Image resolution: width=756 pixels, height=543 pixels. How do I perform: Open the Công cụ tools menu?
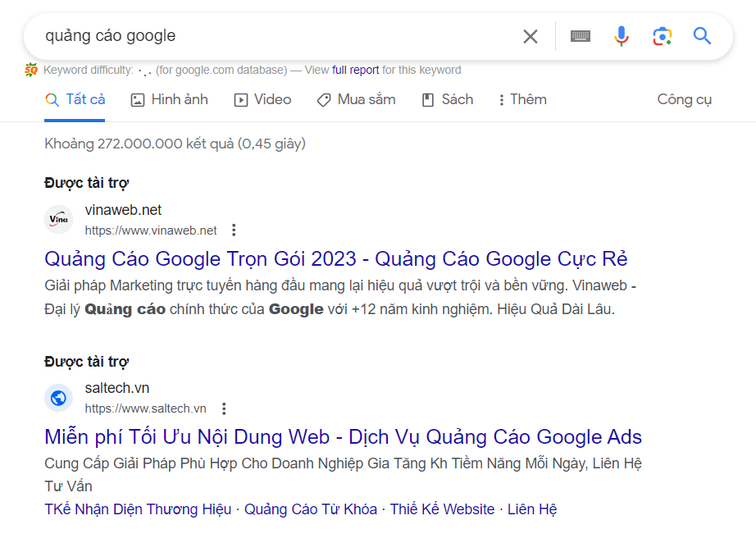click(684, 99)
